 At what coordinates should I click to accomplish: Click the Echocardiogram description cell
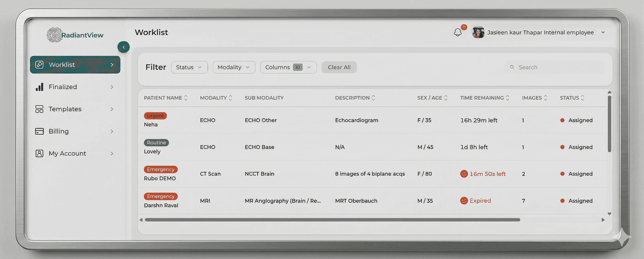pos(357,120)
